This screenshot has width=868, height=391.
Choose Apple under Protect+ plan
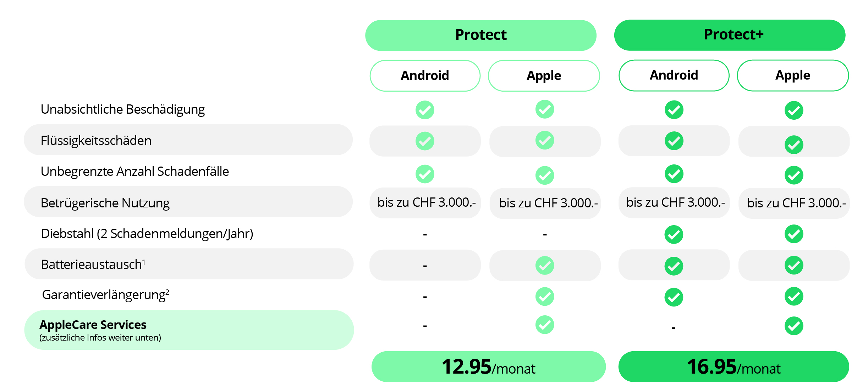(x=793, y=75)
